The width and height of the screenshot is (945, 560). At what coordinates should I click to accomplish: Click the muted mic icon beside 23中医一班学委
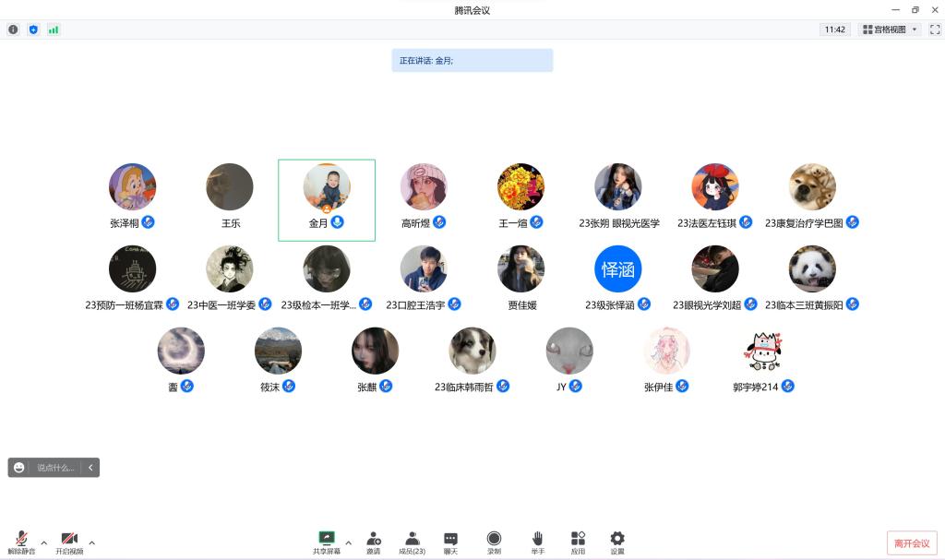click(265, 304)
